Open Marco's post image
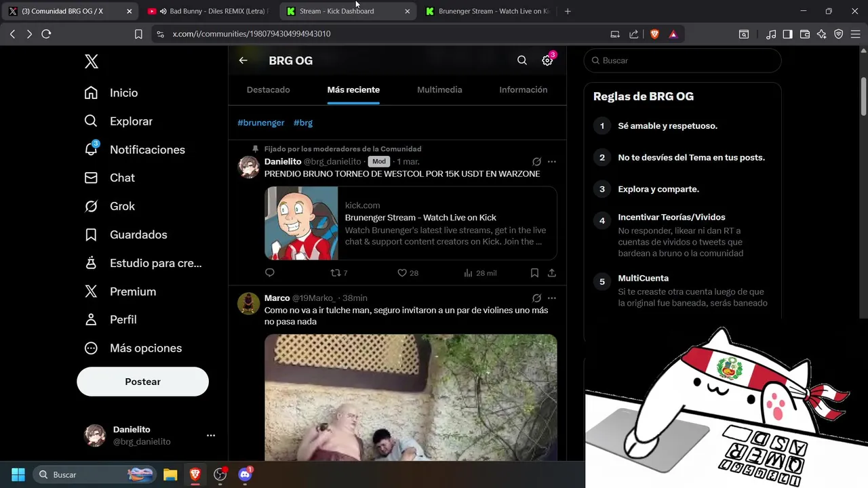Image resolution: width=868 pixels, height=488 pixels. coord(411,397)
